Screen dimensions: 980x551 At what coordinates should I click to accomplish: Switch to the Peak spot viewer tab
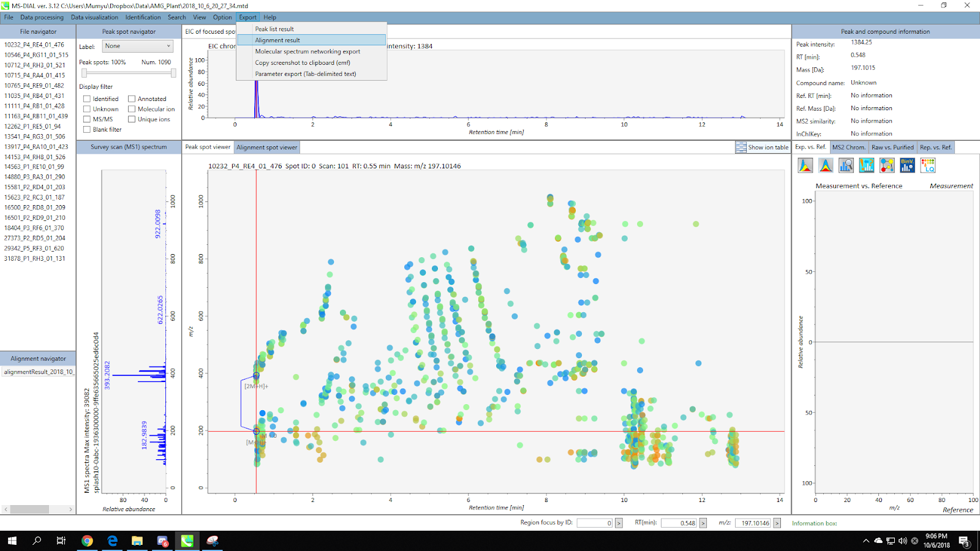pyautogui.click(x=208, y=147)
